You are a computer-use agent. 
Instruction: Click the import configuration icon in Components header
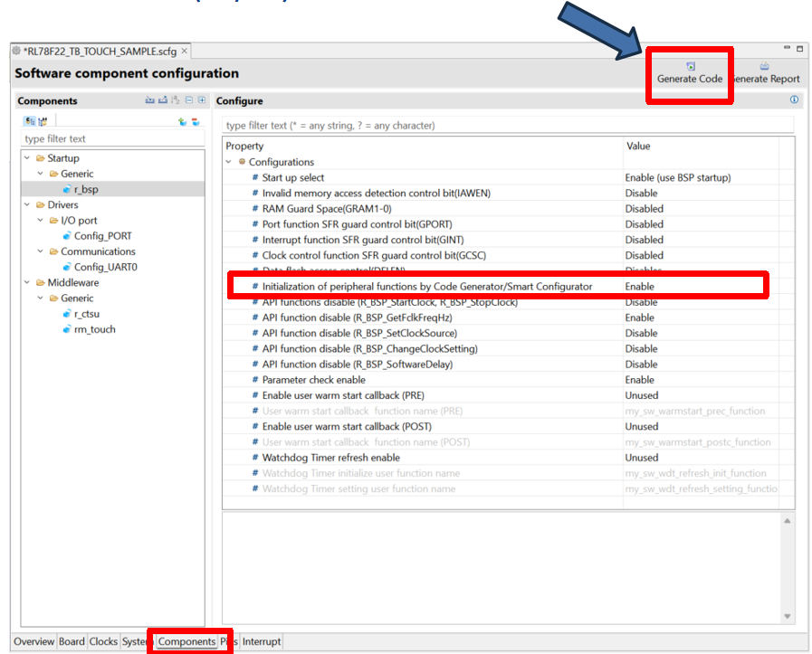(x=149, y=100)
